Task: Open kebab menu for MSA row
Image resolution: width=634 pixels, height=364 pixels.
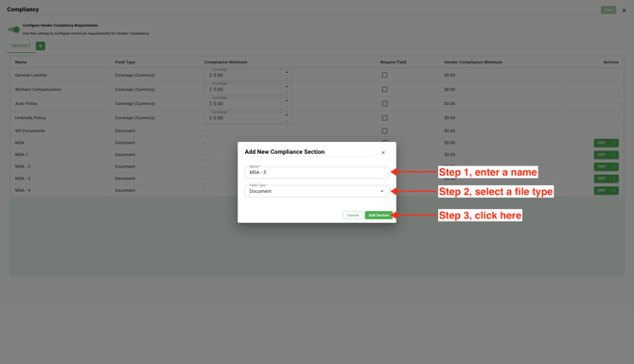Action: pos(614,143)
